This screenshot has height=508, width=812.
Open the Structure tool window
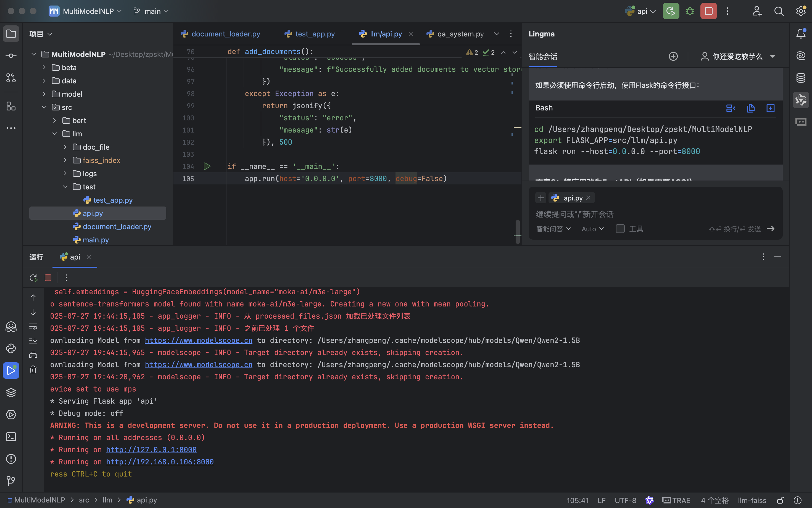point(11,106)
